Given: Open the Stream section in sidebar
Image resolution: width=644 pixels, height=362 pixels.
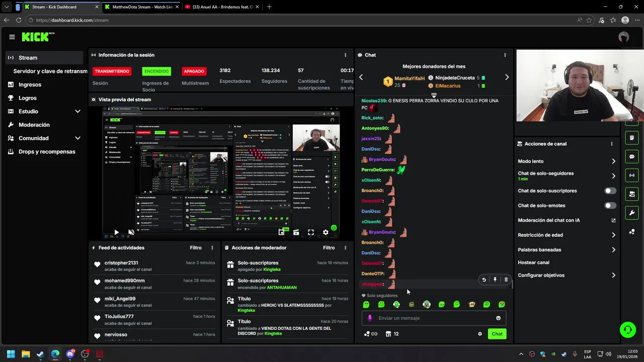Looking at the screenshot, I should coord(45,58).
